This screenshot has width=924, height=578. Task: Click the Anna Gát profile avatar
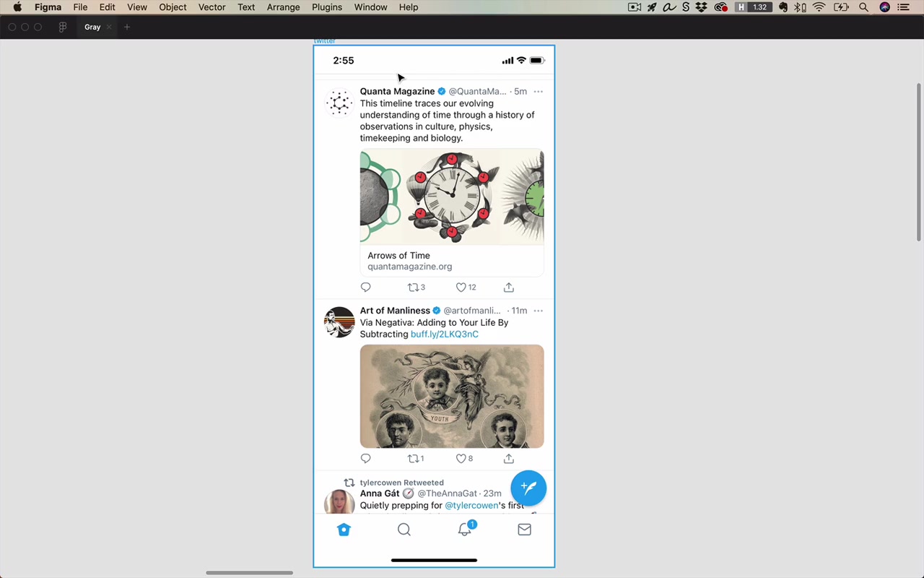pos(339,502)
